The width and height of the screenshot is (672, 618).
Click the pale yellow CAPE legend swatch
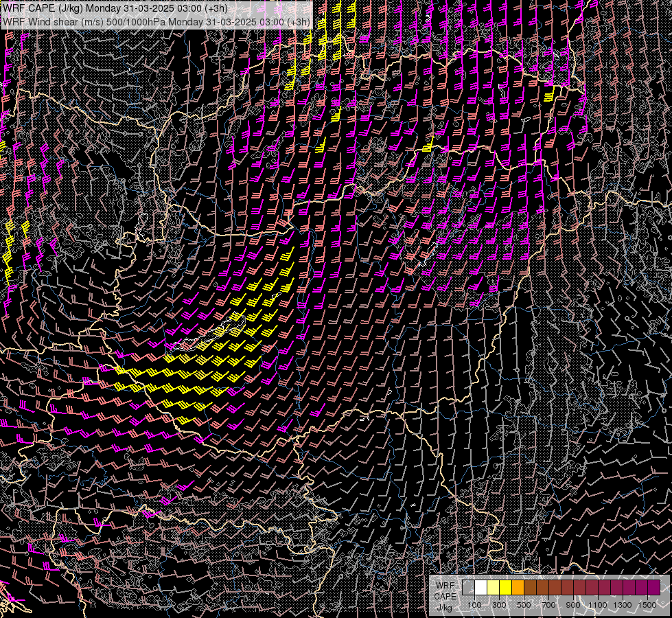[494, 588]
